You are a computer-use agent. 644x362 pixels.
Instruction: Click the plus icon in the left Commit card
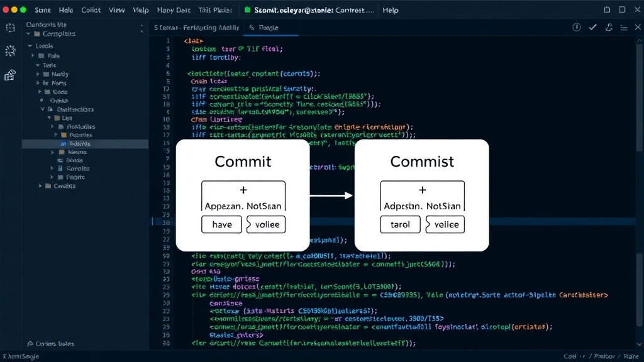click(243, 190)
